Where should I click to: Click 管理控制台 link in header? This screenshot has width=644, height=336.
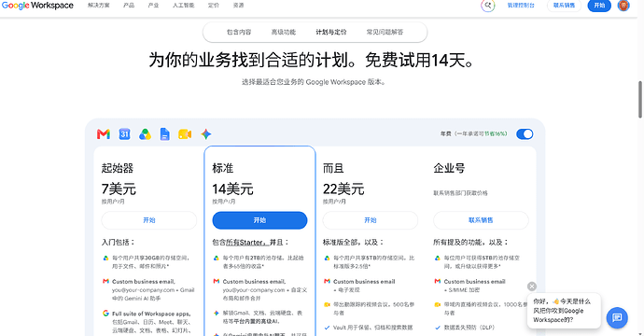coord(521,6)
